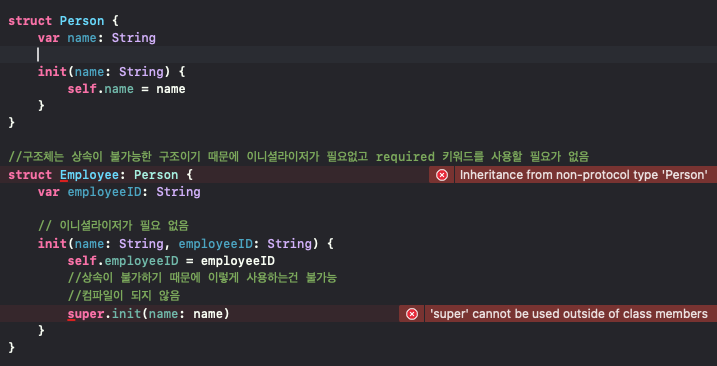Click the error icon beside the Inheritance message
The height and width of the screenshot is (366, 717).
(x=442, y=175)
